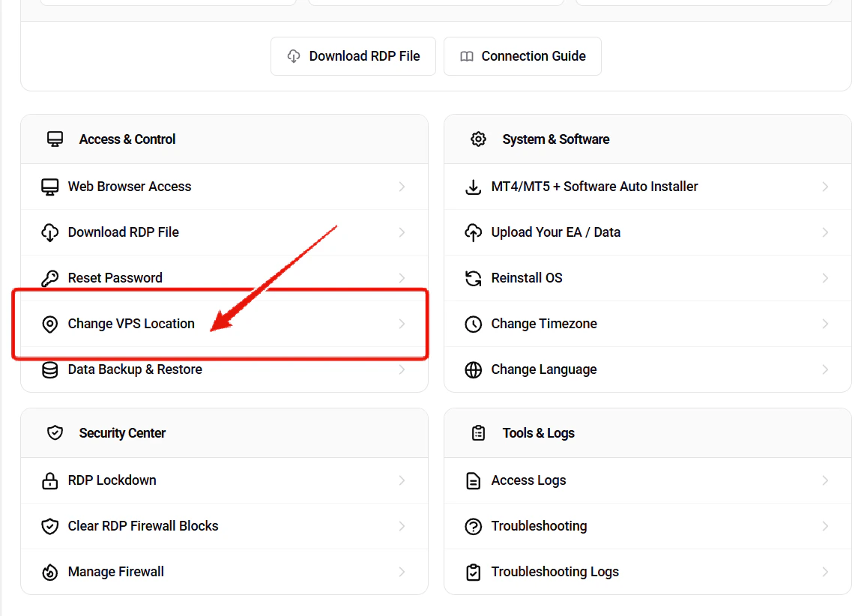Open the Connection Guide
Screen dimensions: 867x616
point(522,55)
